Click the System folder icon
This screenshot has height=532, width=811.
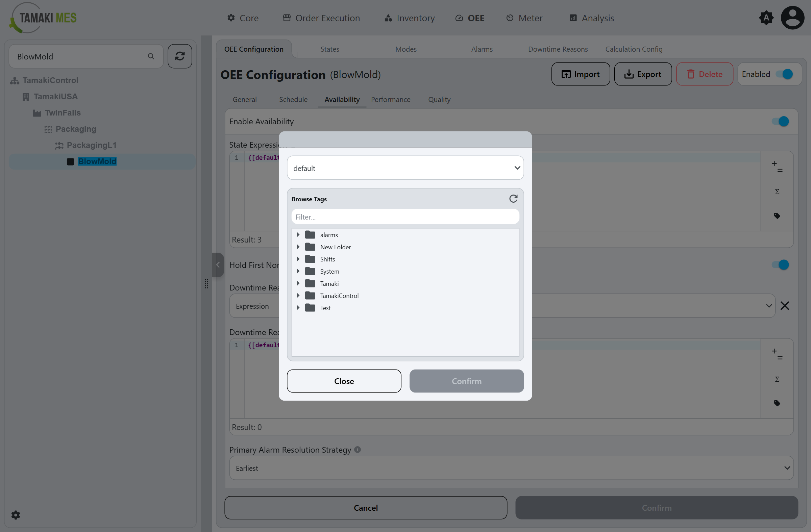click(x=310, y=271)
